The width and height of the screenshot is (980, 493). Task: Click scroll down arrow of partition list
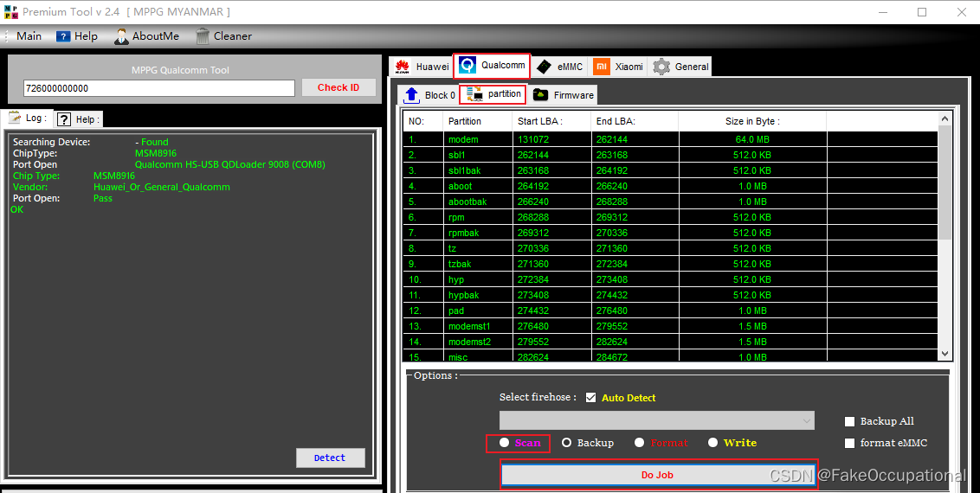945,353
